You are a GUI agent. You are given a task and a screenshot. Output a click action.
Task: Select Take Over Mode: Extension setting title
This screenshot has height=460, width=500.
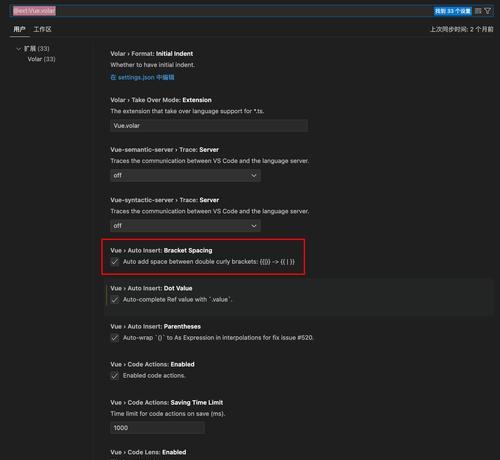(161, 100)
